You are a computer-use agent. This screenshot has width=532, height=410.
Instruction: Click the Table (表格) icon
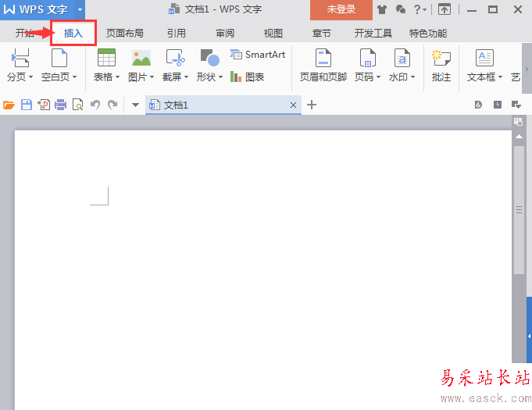106,57
